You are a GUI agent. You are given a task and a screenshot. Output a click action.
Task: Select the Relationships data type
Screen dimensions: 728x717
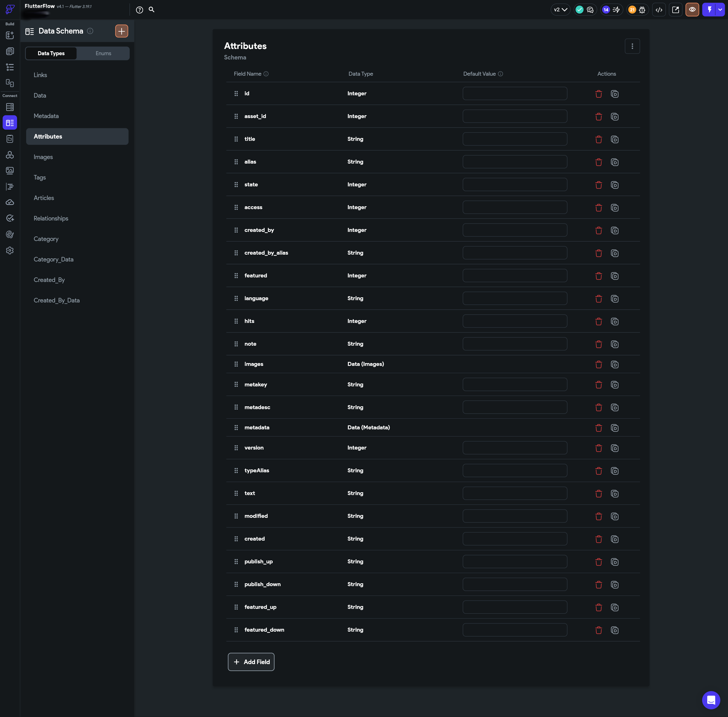(51, 219)
